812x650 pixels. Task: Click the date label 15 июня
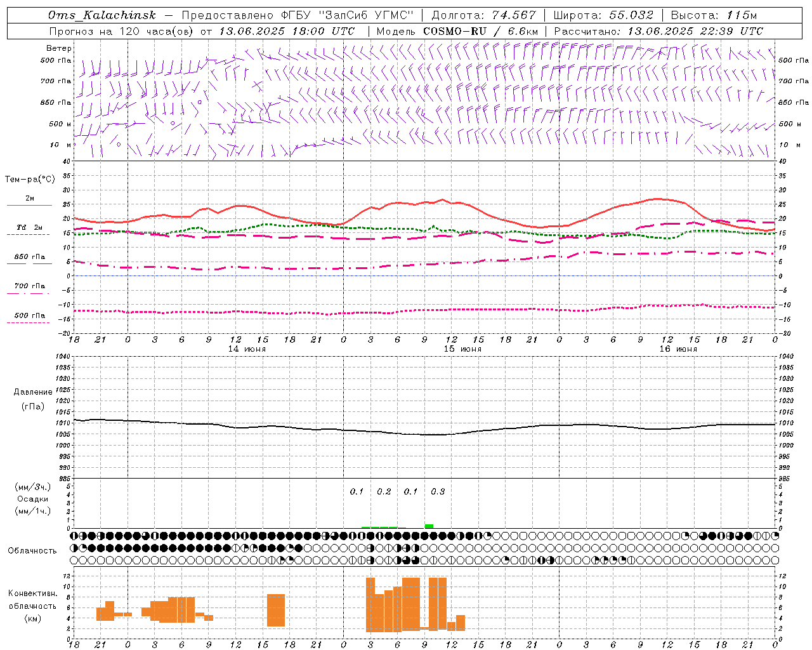tap(462, 349)
